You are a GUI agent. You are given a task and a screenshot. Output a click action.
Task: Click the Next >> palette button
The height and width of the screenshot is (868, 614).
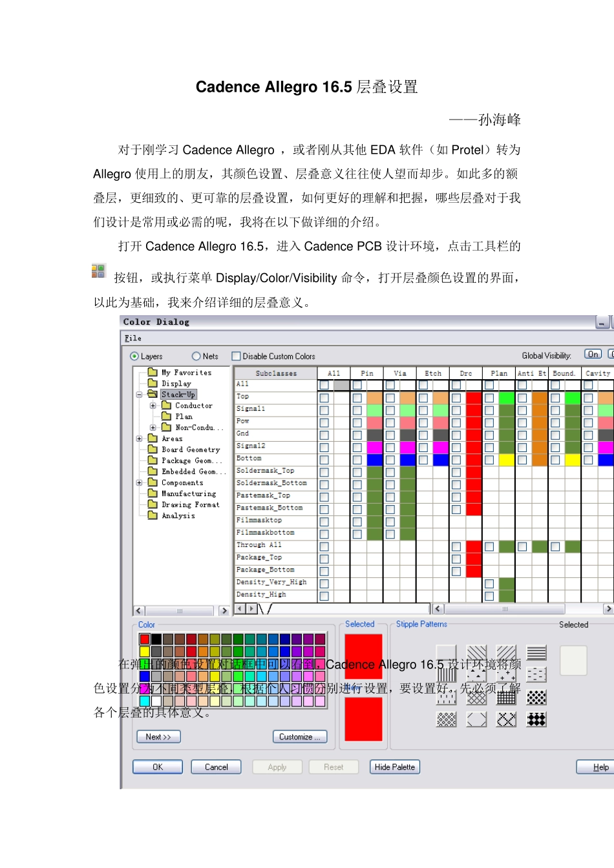158,736
